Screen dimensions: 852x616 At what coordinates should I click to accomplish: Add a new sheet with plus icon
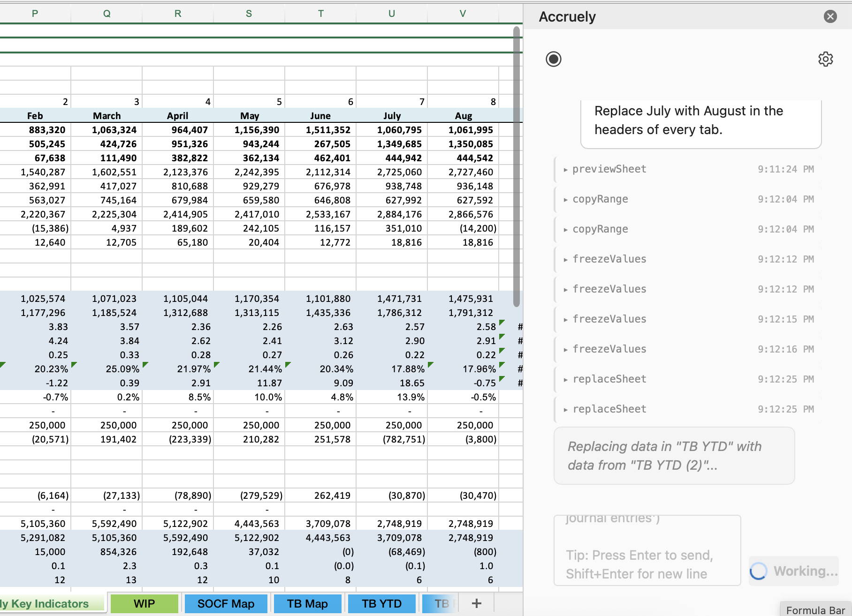click(476, 603)
